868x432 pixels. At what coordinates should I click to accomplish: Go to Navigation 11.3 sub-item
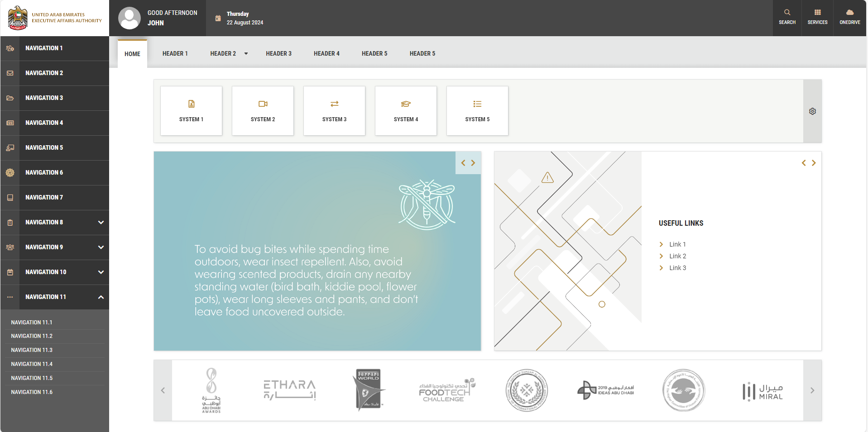pyautogui.click(x=32, y=350)
